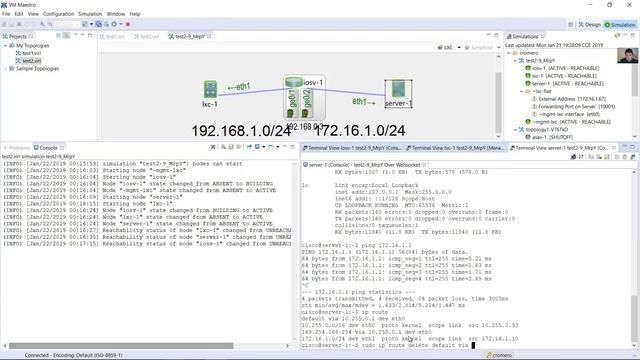Click the Console panel horizontal scrollbar thumb
Screen dimensions: 640x360
(x=121, y=345)
